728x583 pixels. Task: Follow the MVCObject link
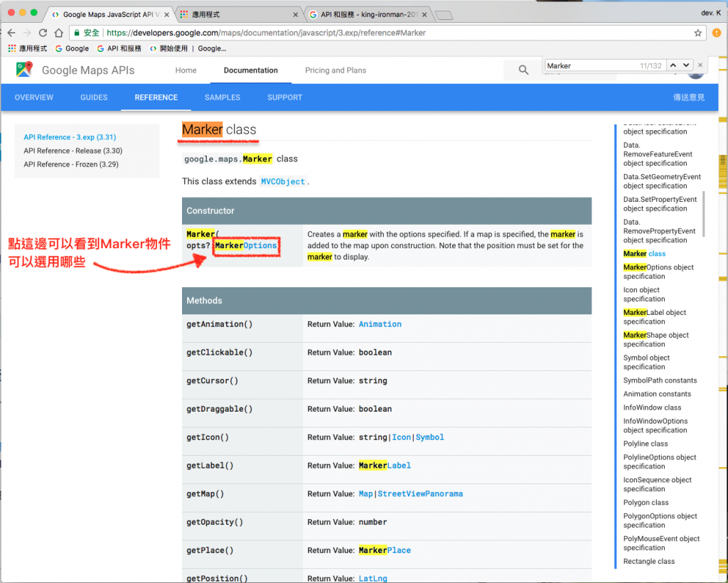tap(283, 181)
